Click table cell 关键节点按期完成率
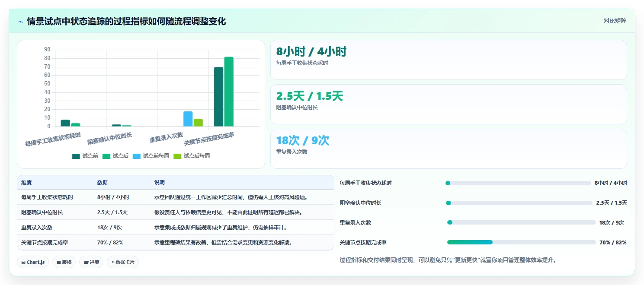The image size is (644, 285). (45, 242)
